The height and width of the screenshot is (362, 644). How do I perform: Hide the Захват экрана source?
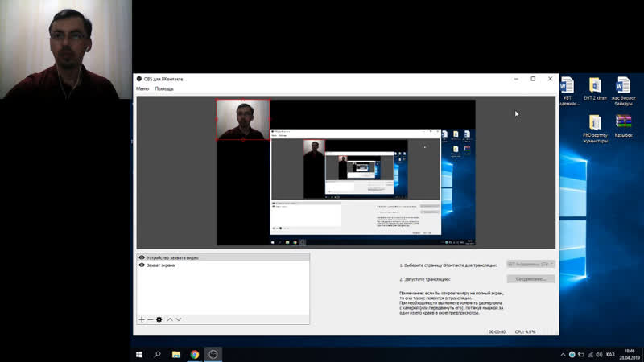pyautogui.click(x=142, y=265)
